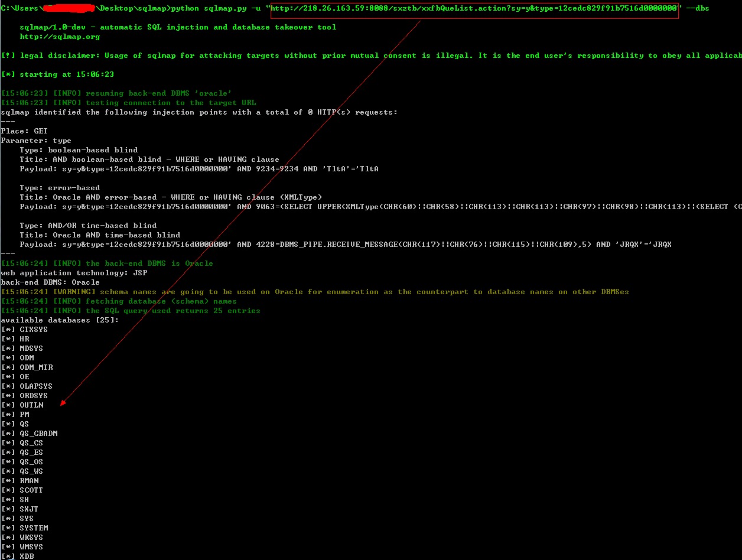Click the ODM database entry

[17, 358]
